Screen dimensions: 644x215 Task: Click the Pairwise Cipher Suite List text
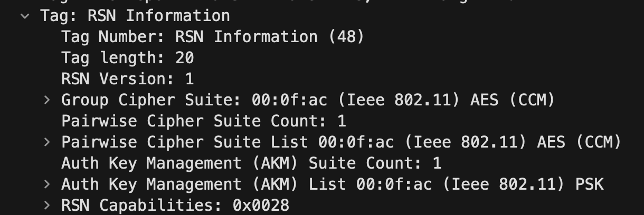point(185,142)
